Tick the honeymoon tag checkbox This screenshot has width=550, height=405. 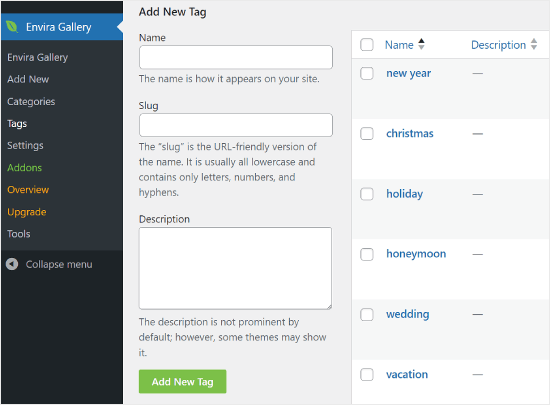[367, 254]
